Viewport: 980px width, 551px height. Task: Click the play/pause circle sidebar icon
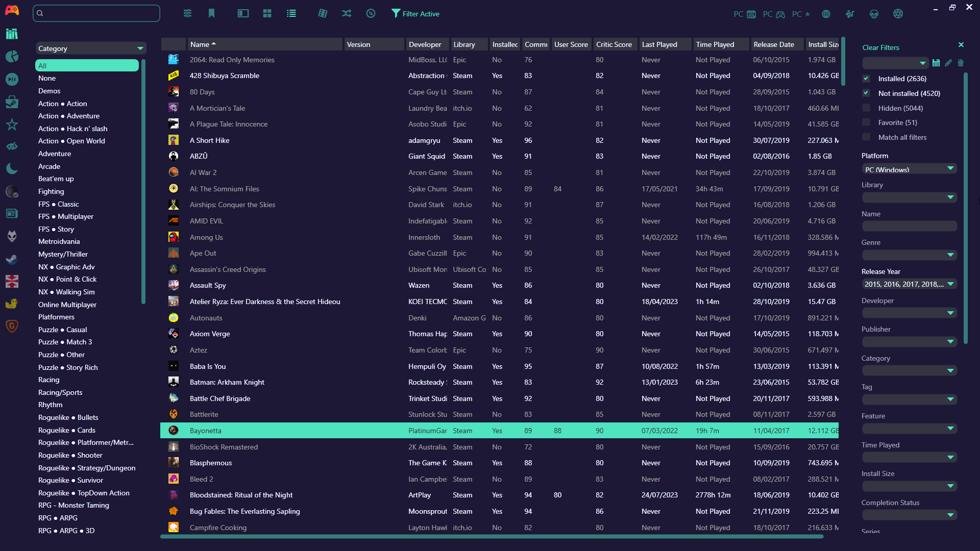click(x=12, y=79)
